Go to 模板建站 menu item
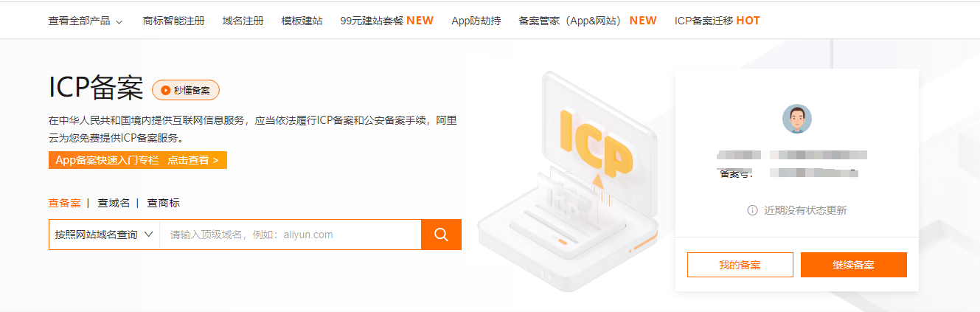Image resolution: width=980 pixels, height=312 pixels. pos(302,21)
